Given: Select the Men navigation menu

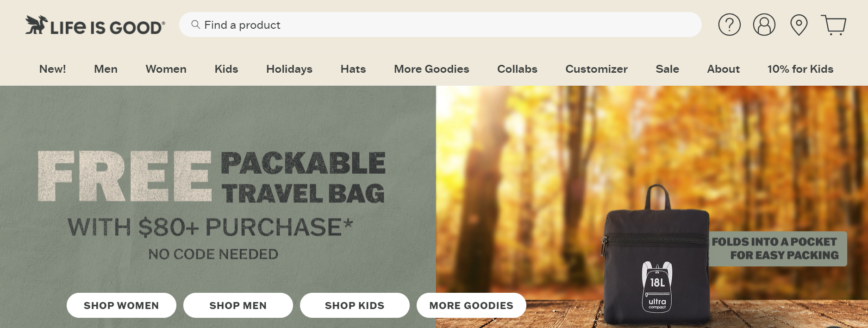Looking at the screenshot, I should (x=106, y=69).
